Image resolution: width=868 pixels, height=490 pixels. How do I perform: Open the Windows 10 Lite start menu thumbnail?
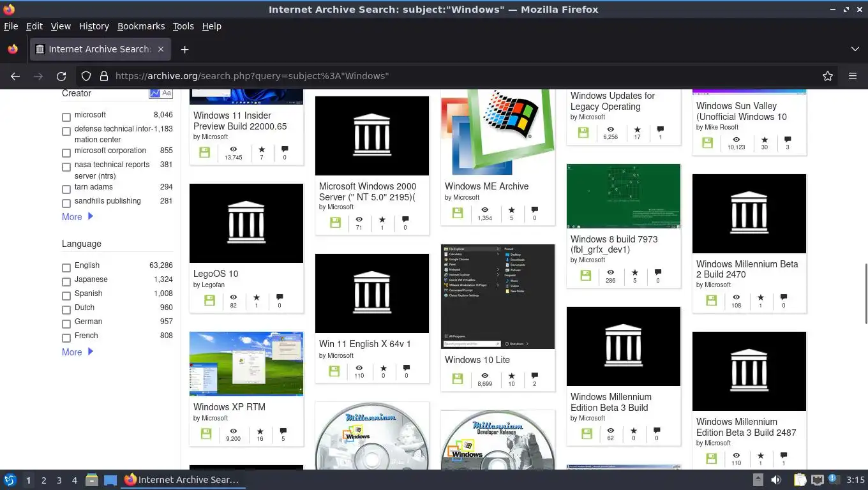coord(498,297)
